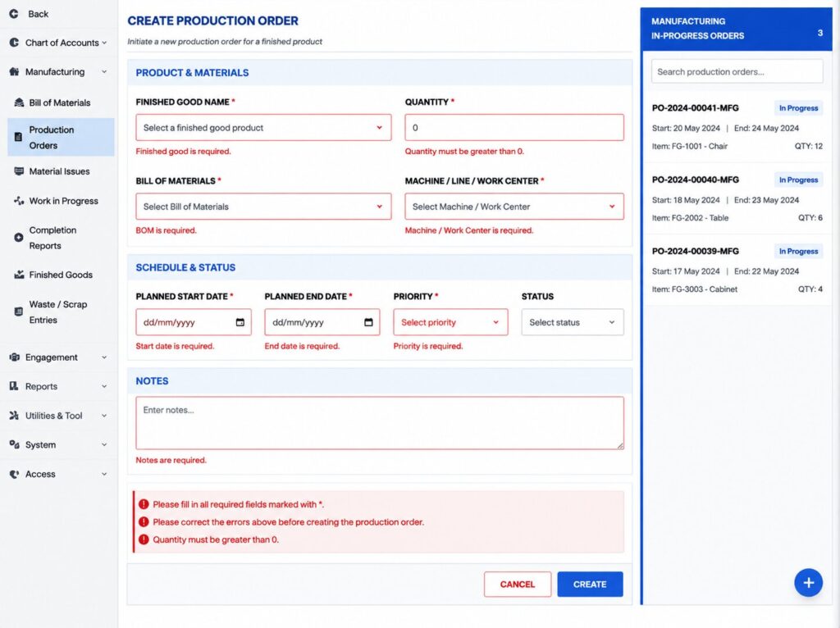Click 'Item: FG-3003 - Cabinet' text
840x628 pixels.
[694, 289]
